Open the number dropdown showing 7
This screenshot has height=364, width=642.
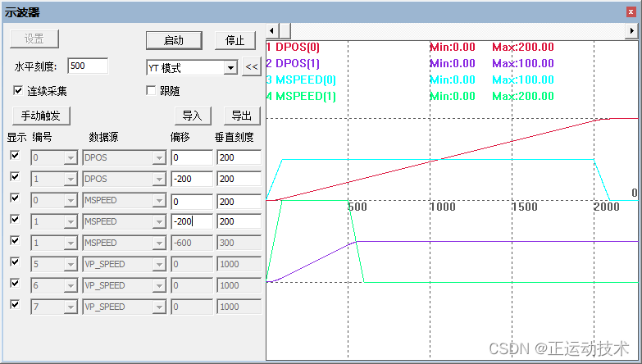[x=71, y=307]
